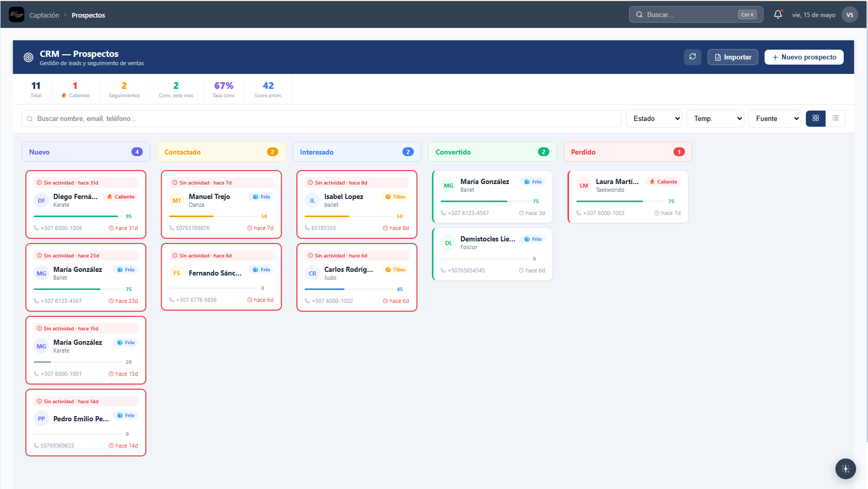
Task: Click the Importar button
Action: [733, 57]
